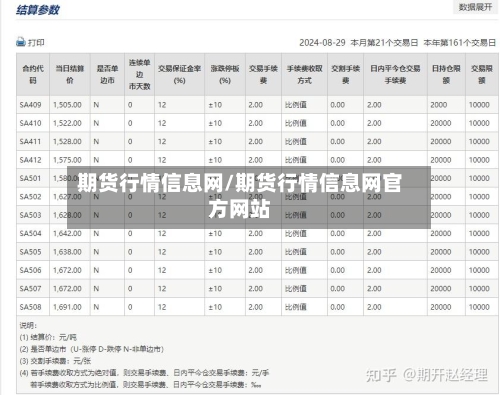Click the 当日结算价 column header
The width and height of the screenshot is (500, 395).
point(70,74)
